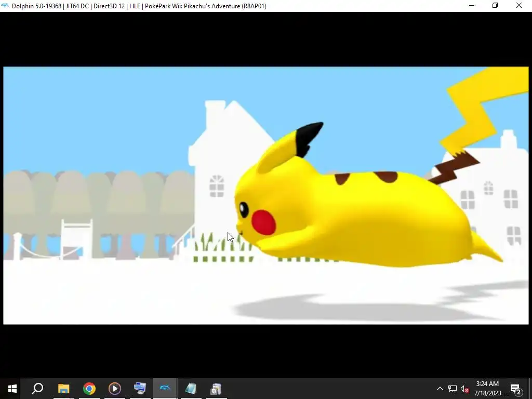Open network status tray icon
The height and width of the screenshot is (399, 532).
[x=453, y=389]
